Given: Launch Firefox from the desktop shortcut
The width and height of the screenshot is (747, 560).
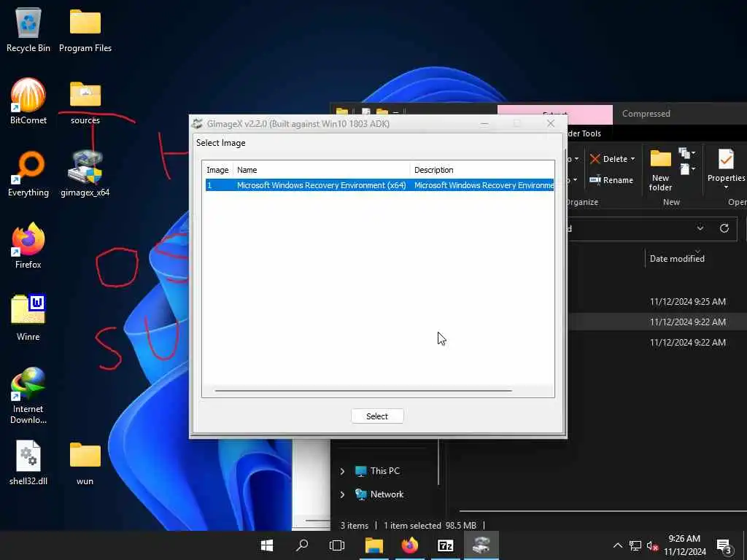Looking at the screenshot, I should coord(28,246).
